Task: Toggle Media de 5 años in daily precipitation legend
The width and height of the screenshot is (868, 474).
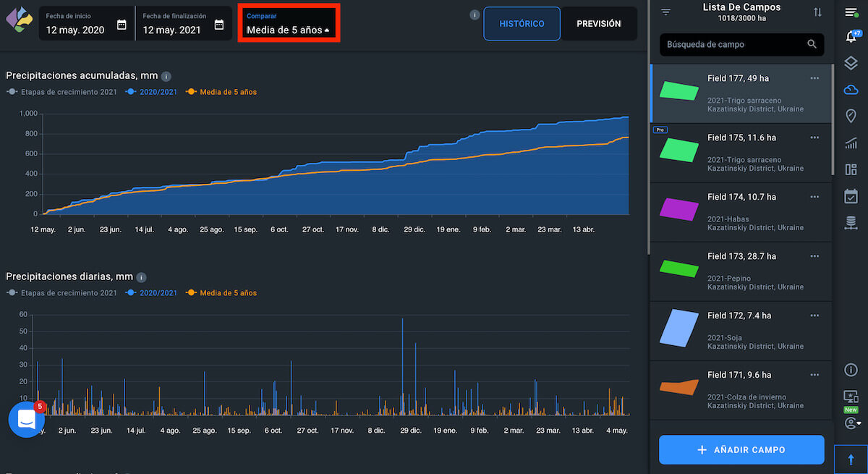Action: click(x=221, y=293)
